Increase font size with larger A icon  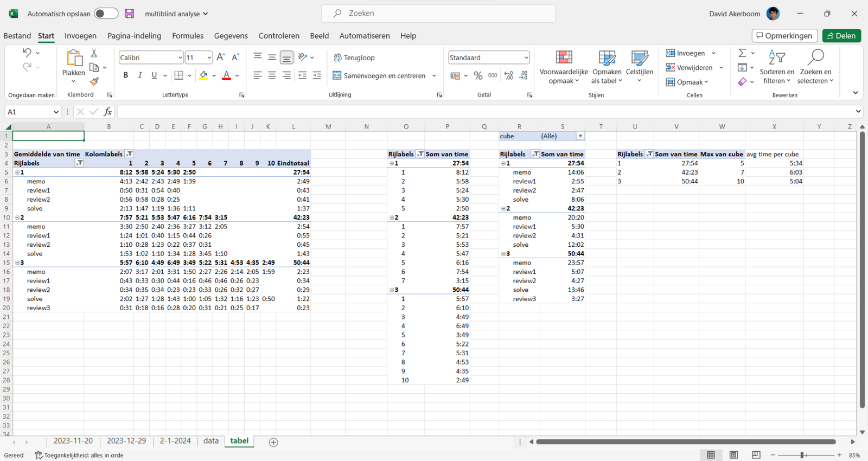(221, 57)
